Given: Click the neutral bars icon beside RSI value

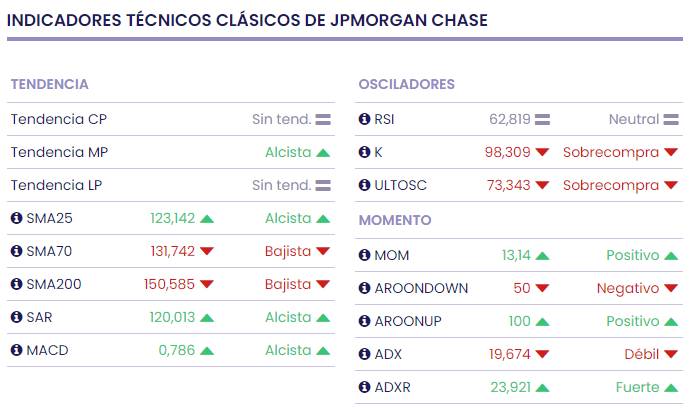Looking at the screenshot, I should [542, 120].
